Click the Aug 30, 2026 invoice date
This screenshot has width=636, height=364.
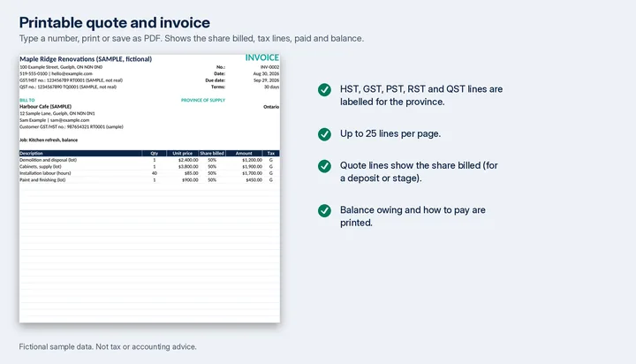266,74
